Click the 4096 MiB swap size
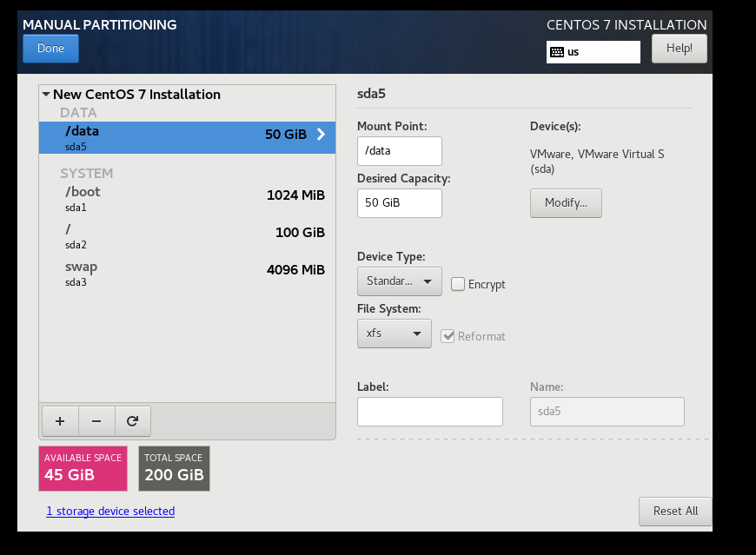The height and width of the screenshot is (555, 756). 295,270
